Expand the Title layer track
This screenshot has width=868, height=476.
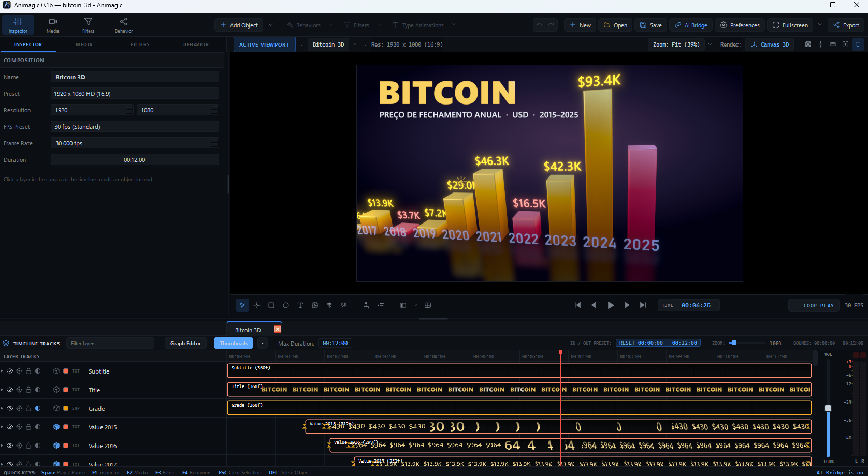(x=2, y=390)
